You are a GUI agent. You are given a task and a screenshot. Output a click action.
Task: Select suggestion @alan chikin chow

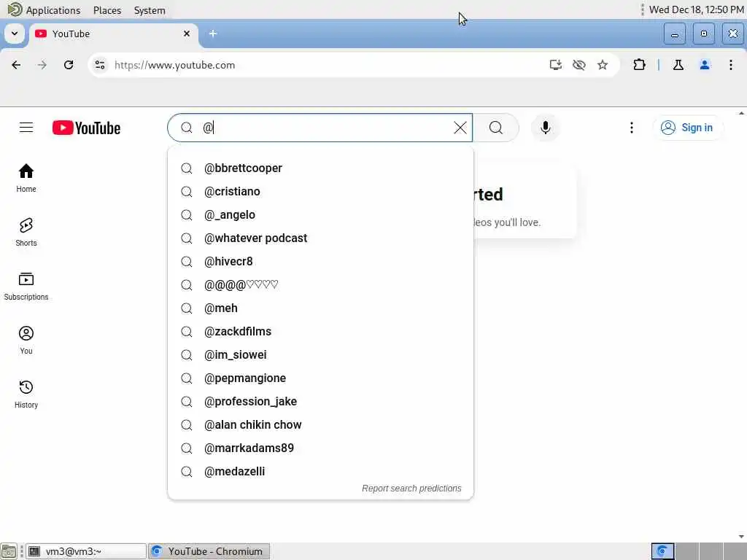click(321, 425)
